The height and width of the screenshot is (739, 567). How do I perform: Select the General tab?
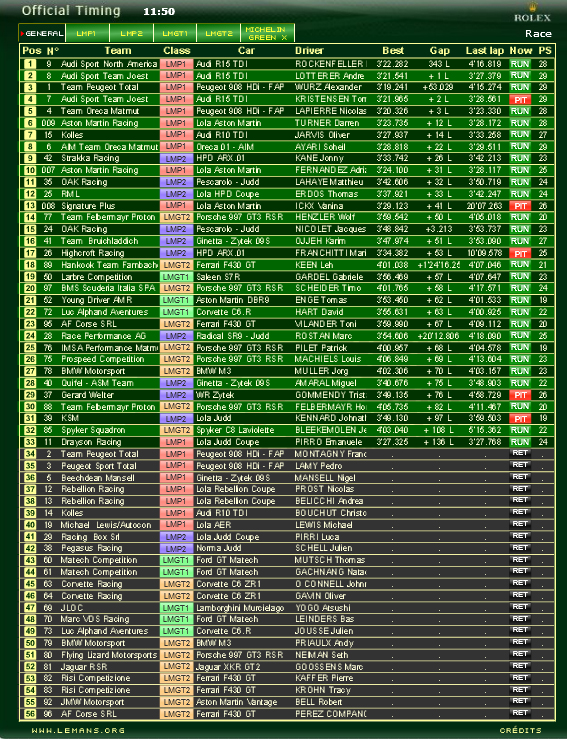coord(42,33)
